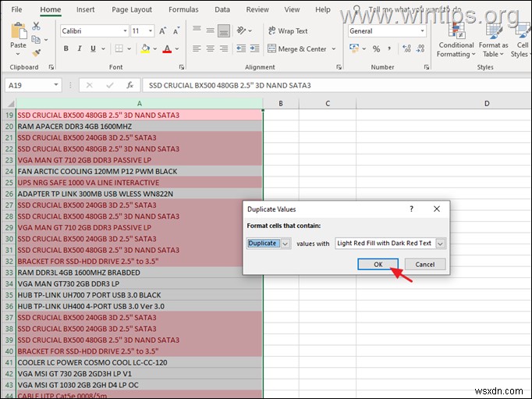Open the File tab
532x399 pixels.
pos(16,9)
